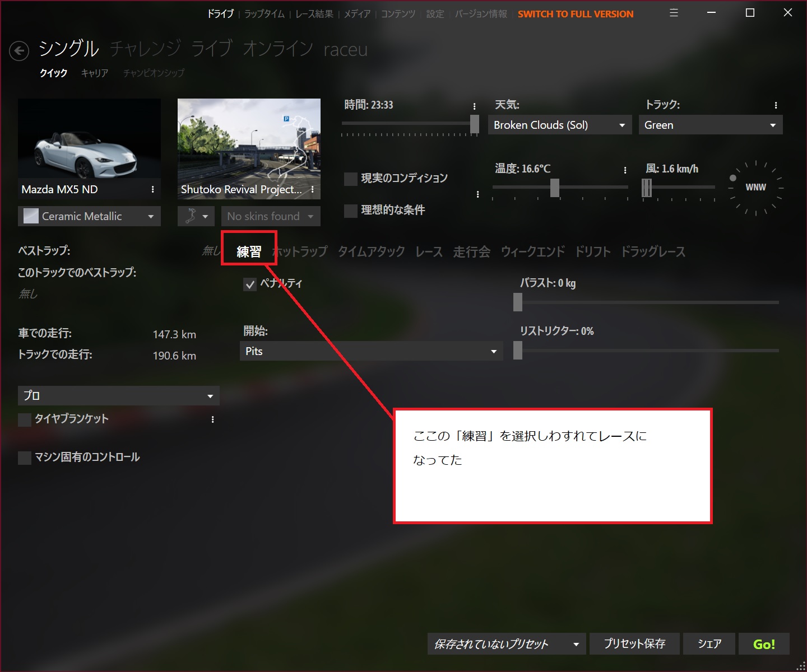Click the wind direction compass
Image resolution: width=807 pixels, height=672 pixels.
point(755,187)
